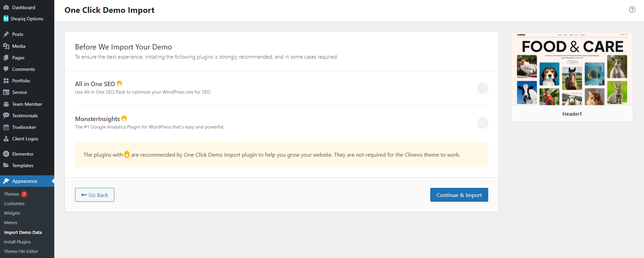Click the Pages document icon
644x258 pixels.
[x=6, y=58]
